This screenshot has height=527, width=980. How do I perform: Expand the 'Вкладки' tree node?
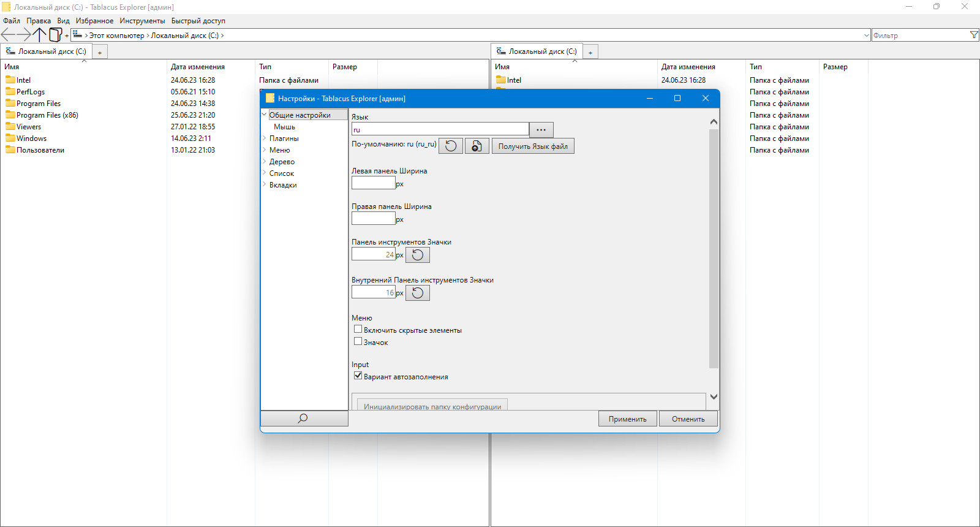[x=265, y=185]
